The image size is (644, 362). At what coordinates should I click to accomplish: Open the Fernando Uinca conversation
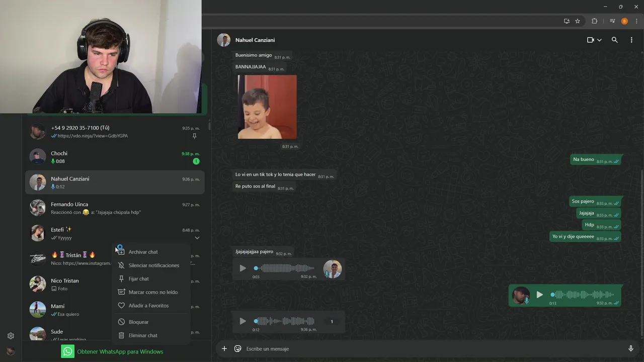tap(115, 208)
